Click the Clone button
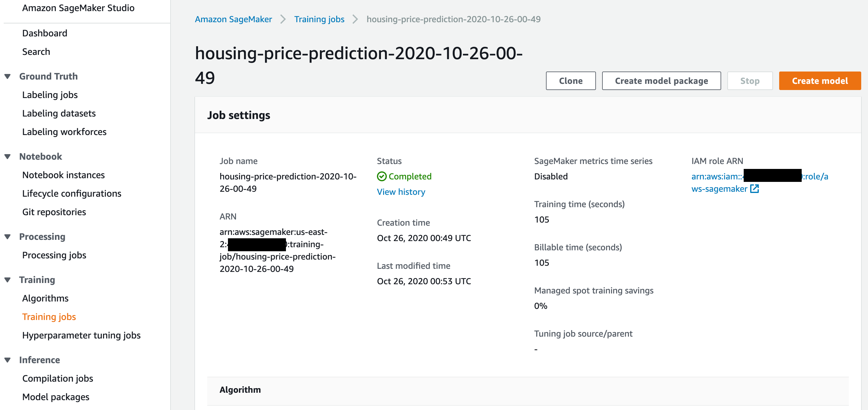This screenshot has width=868, height=410. pos(570,81)
